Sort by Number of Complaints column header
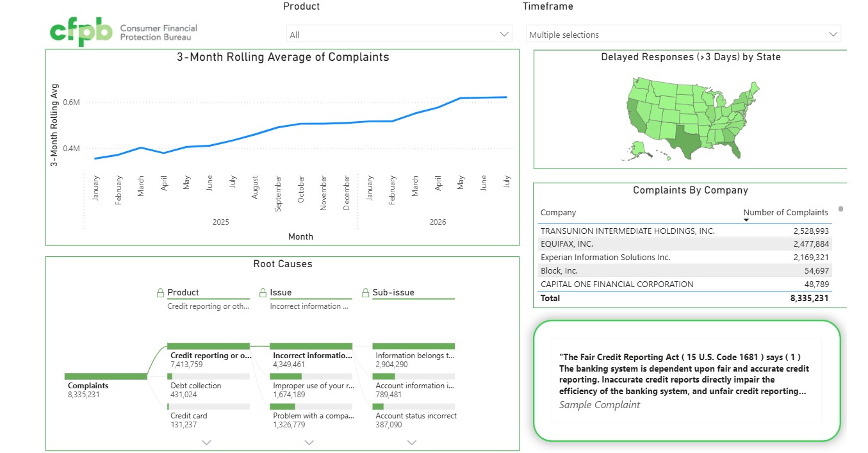The height and width of the screenshot is (453, 868). pos(785,212)
